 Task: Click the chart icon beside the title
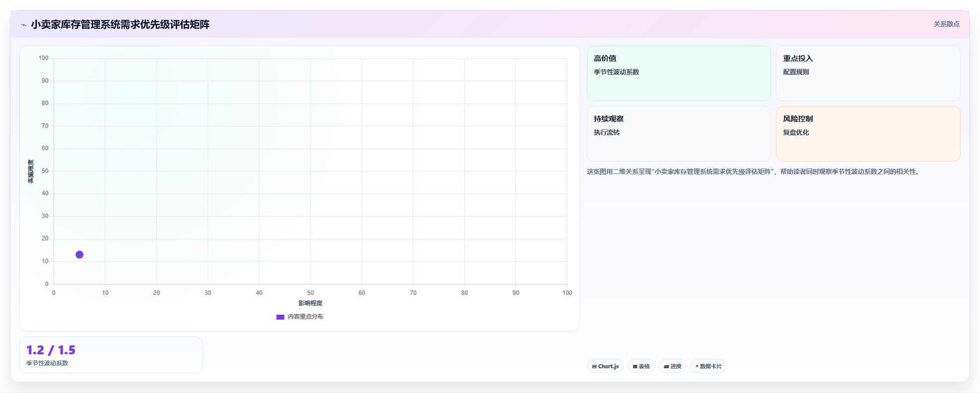point(23,25)
